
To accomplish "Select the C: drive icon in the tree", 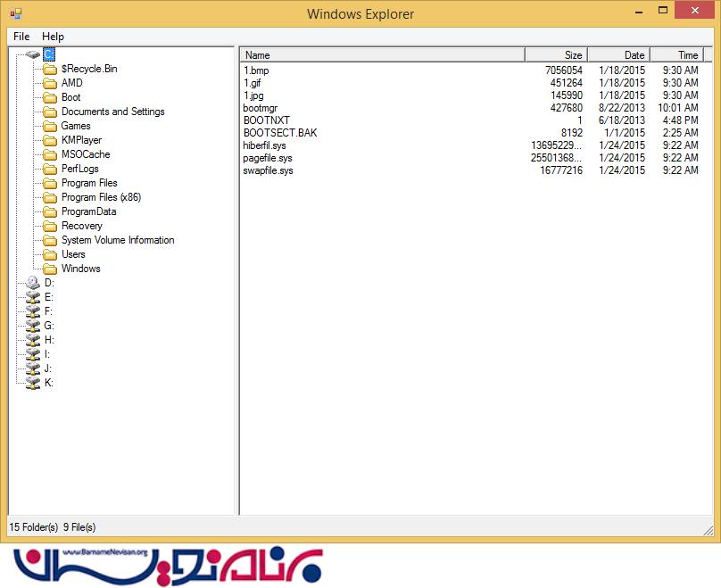I will pos(49,54).
